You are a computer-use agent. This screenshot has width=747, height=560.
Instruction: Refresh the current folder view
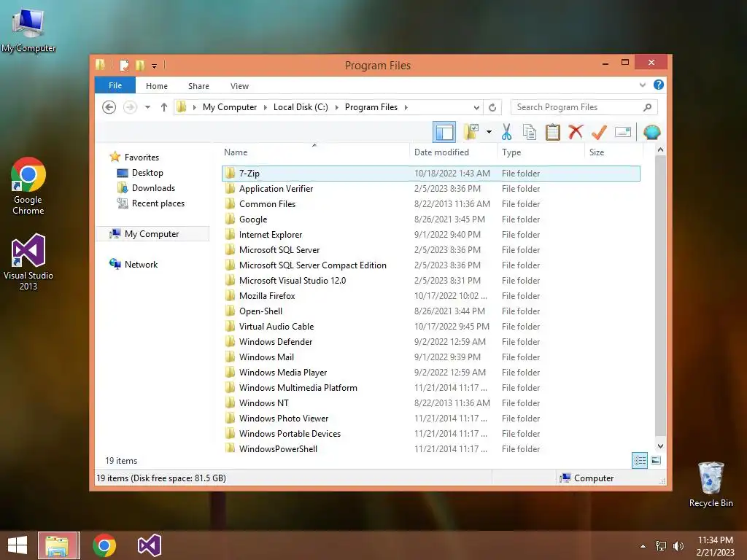click(x=492, y=107)
